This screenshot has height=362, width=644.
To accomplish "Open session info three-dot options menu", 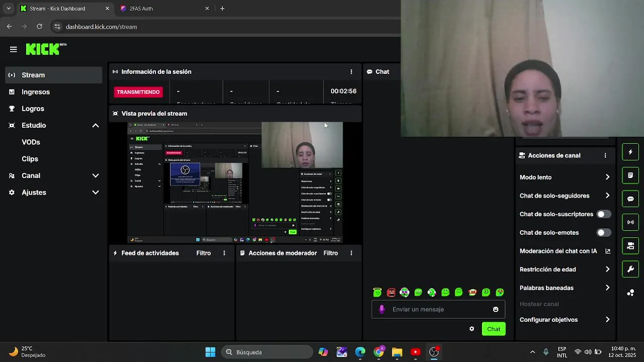I will (351, 72).
